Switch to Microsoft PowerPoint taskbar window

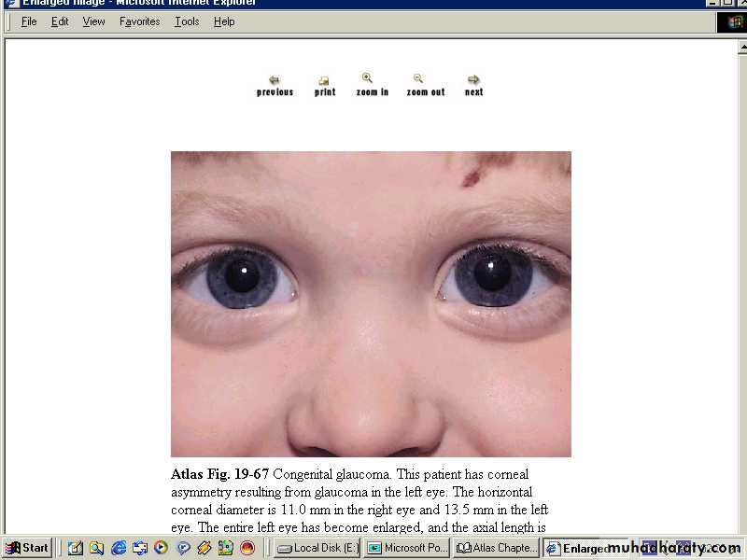pos(407,548)
